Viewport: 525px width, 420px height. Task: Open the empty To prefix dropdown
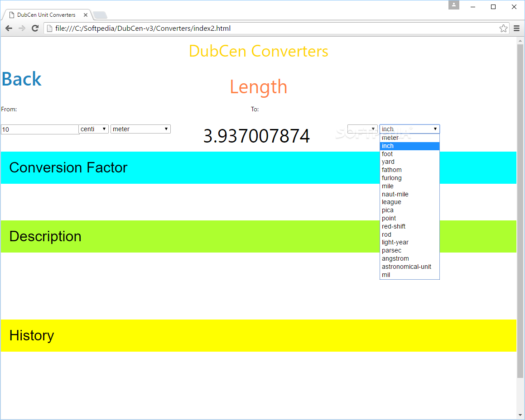[x=362, y=129]
